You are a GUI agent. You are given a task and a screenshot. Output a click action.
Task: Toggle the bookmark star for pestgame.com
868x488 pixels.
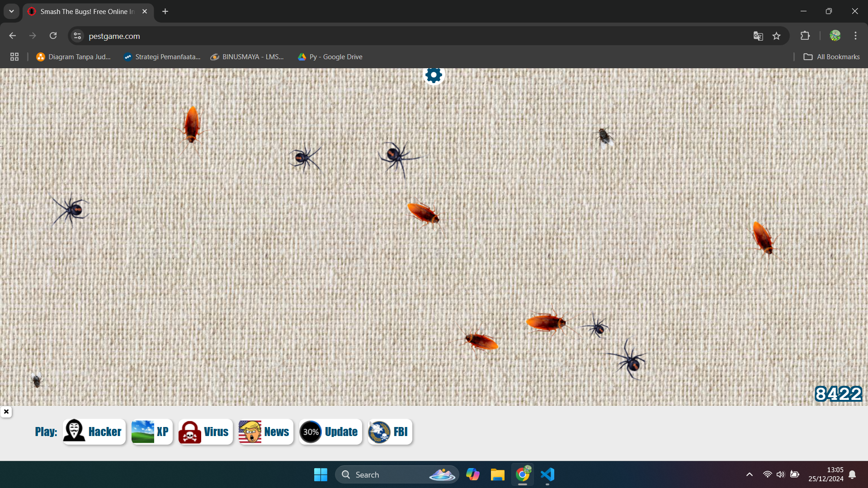point(777,36)
